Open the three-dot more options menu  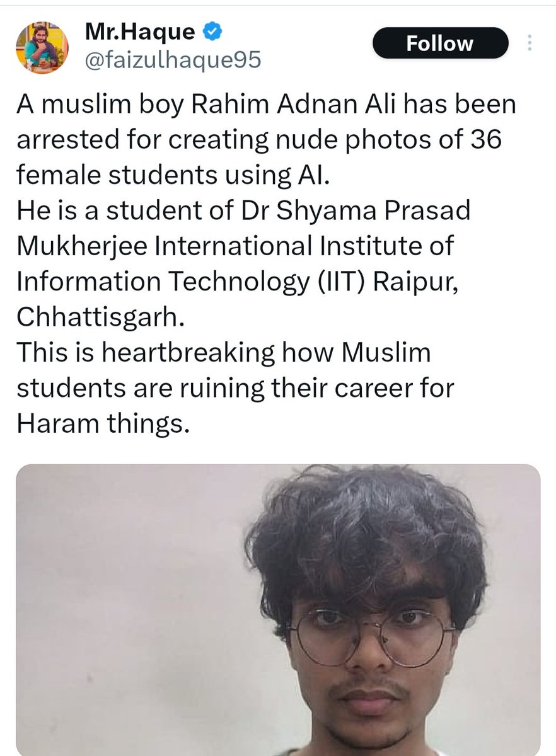coord(529,43)
